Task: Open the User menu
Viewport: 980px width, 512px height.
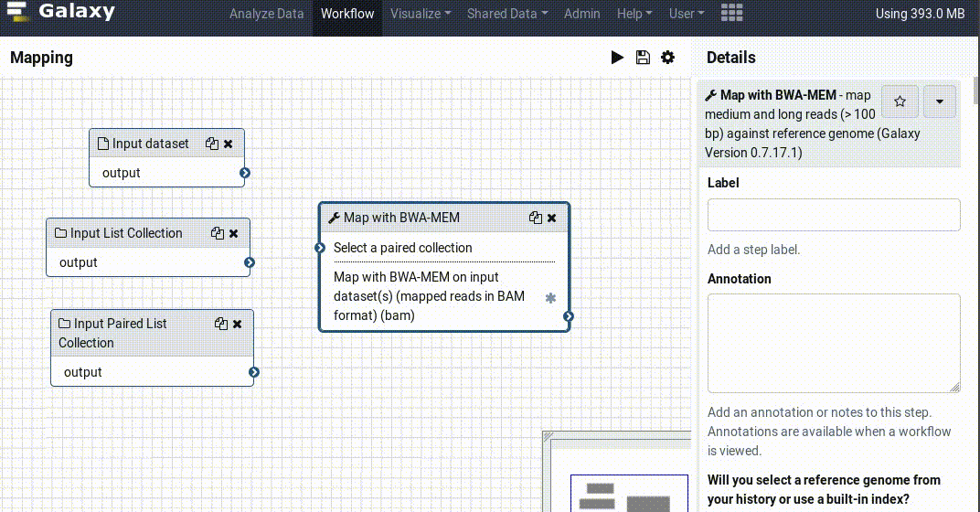Action: 687,14
